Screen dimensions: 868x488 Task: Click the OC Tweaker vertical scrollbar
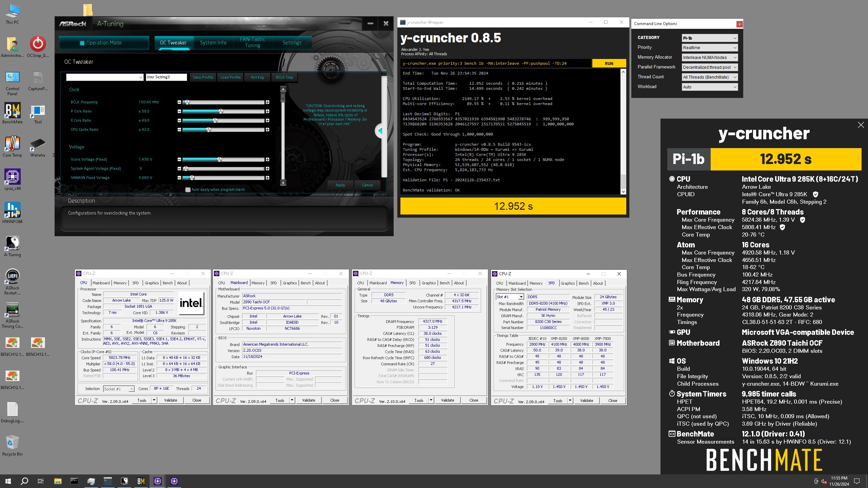click(283, 136)
